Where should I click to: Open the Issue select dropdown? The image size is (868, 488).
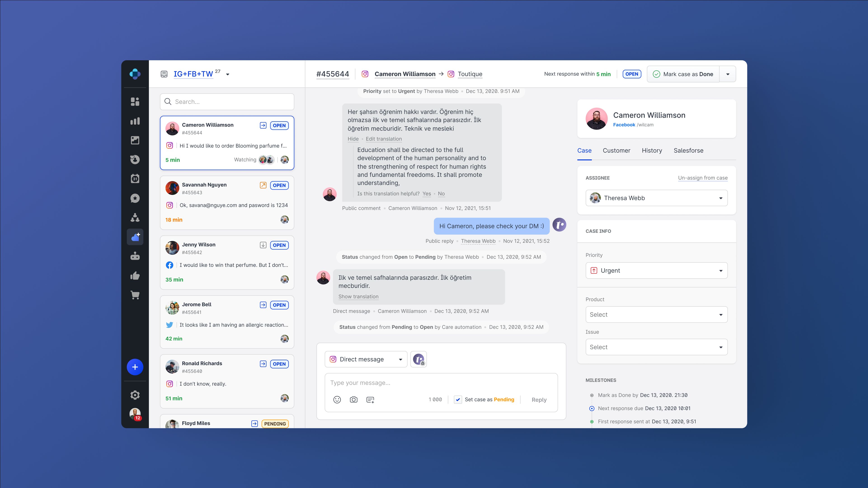pyautogui.click(x=656, y=347)
